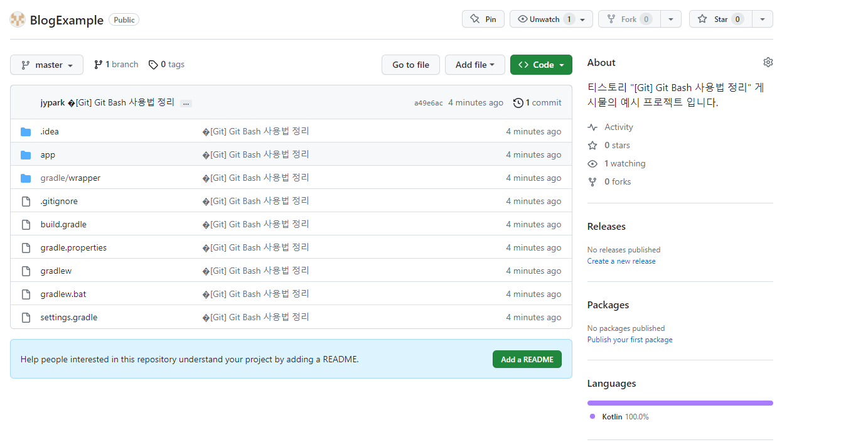Click the fork icon beside 0 forks
The width and height of the screenshot is (868, 442).
(x=592, y=182)
